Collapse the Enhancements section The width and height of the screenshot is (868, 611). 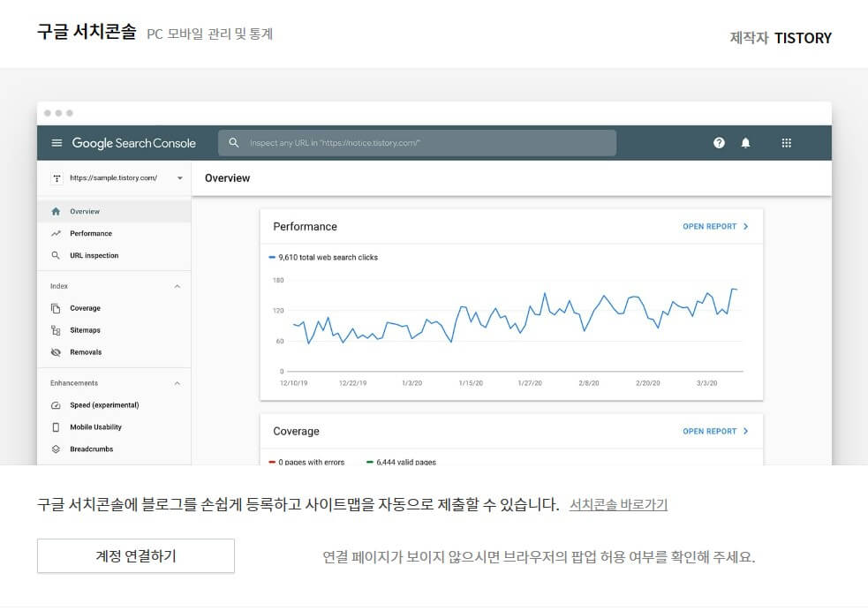coord(177,382)
